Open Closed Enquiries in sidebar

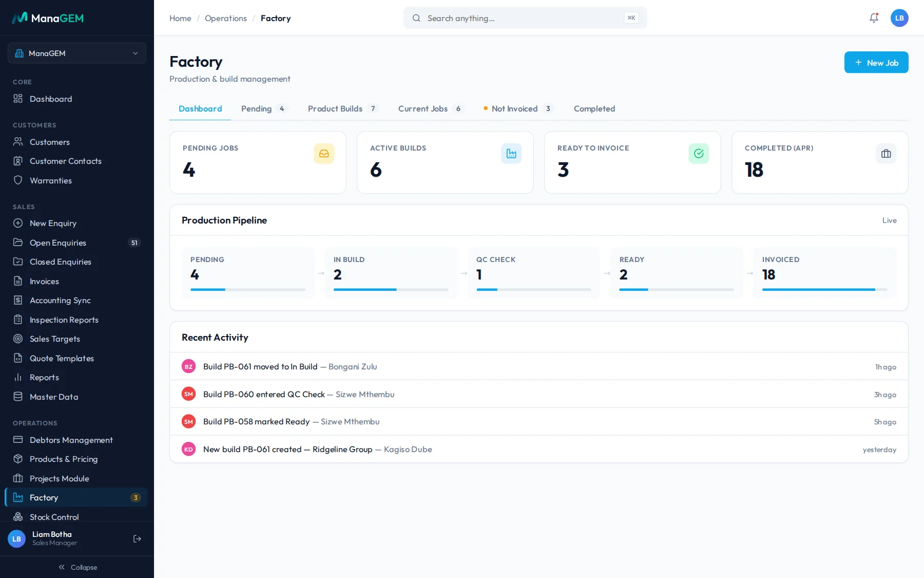[x=77, y=262]
